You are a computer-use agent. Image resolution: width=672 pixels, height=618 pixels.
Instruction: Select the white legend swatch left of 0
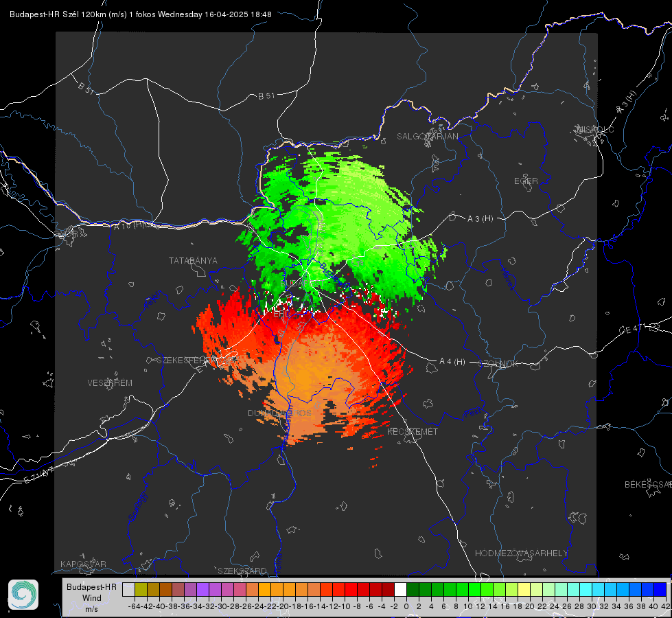click(400, 590)
